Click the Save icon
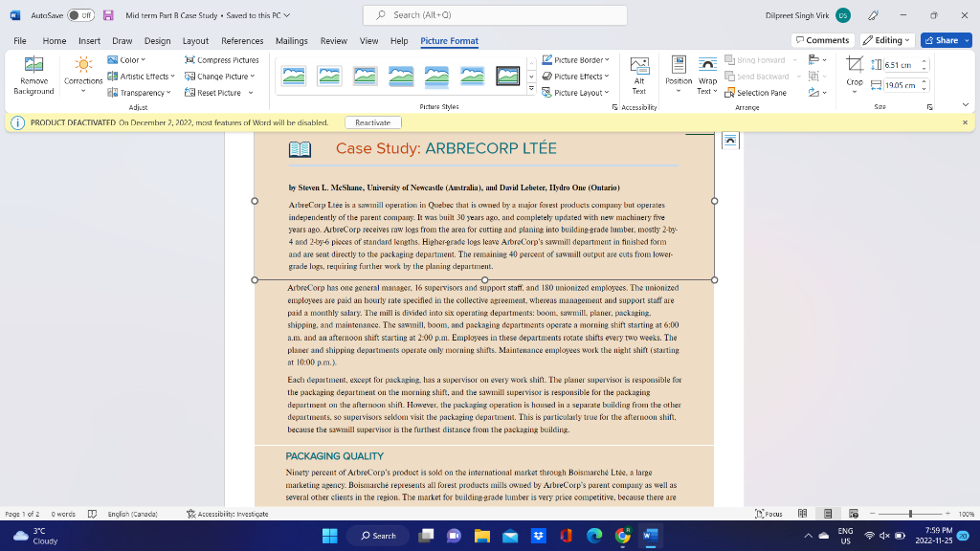Screen dimensions: 980x551 108,15
